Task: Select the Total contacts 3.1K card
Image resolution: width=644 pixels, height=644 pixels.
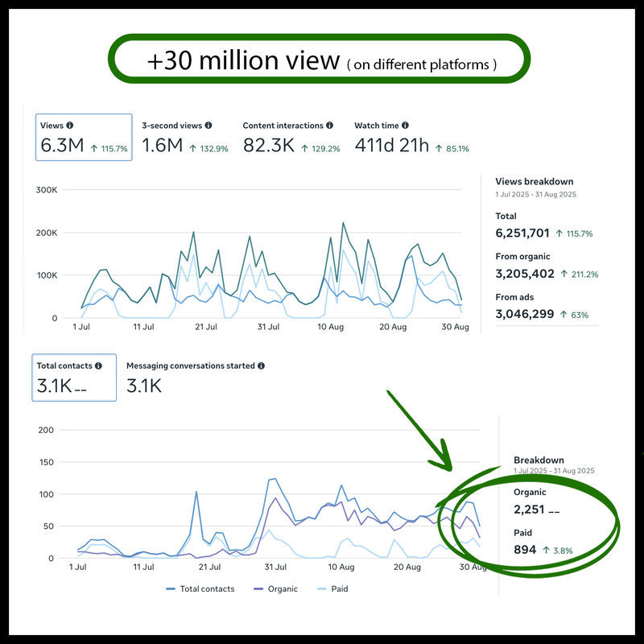Action: (74, 378)
